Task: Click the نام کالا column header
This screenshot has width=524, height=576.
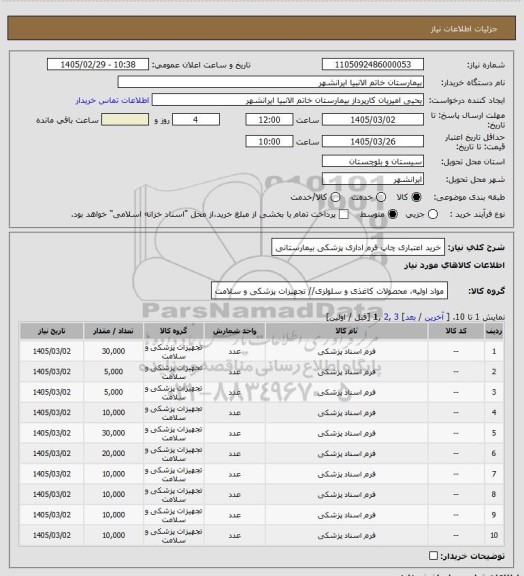Action: (x=347, y=331)
